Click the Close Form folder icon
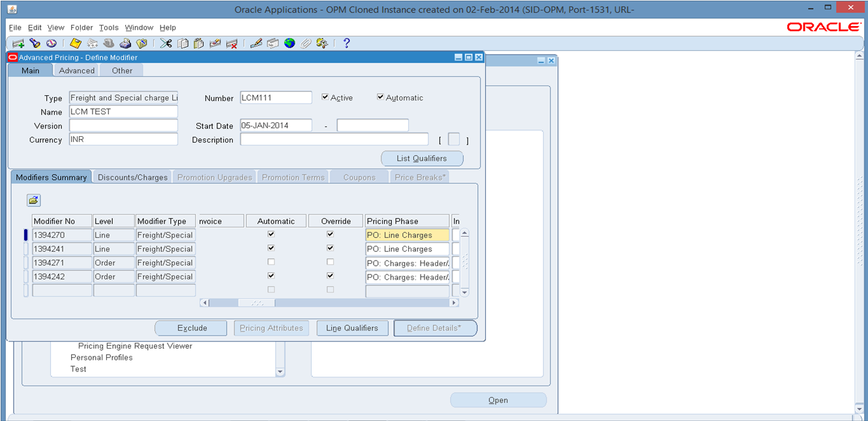Image resolution: width=868 pixels, height=421 pixels. 142,44
